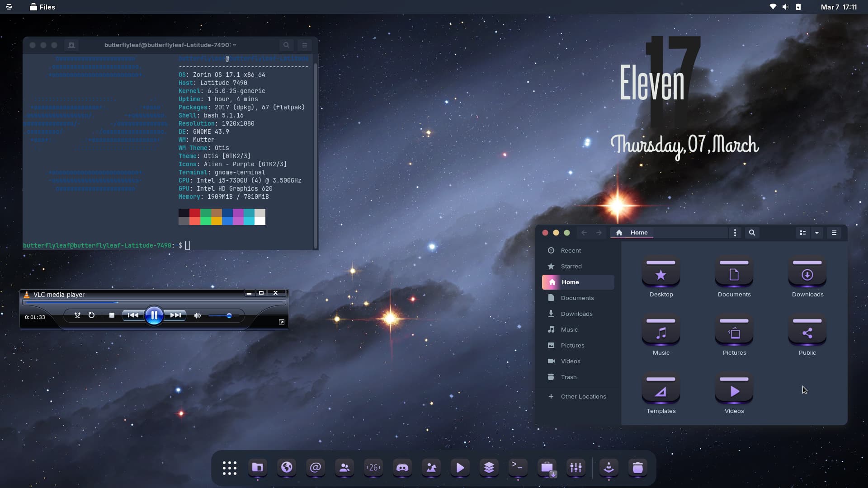
Task: Open Pictures in the sidebar
Action: tap(578, 345)
